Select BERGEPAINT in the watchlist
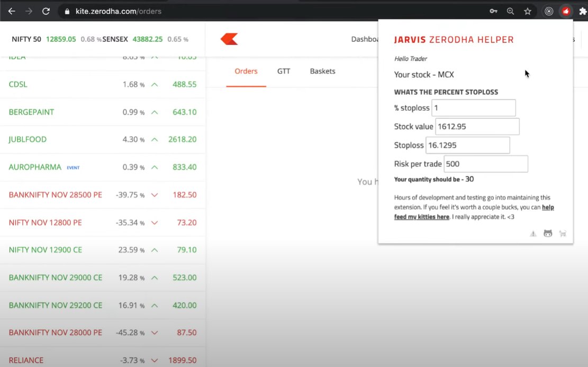This screenshot has height=367, width=588. click(x=32, y=112)
